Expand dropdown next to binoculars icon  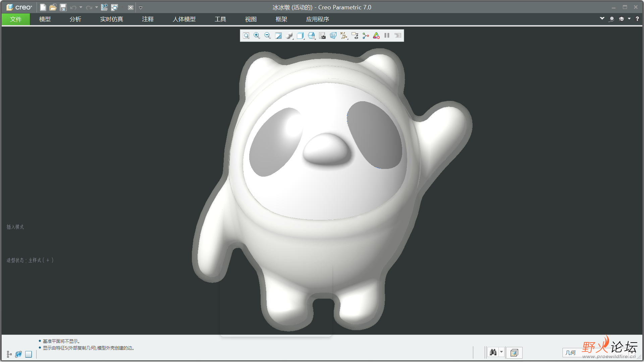coord(501,352)
